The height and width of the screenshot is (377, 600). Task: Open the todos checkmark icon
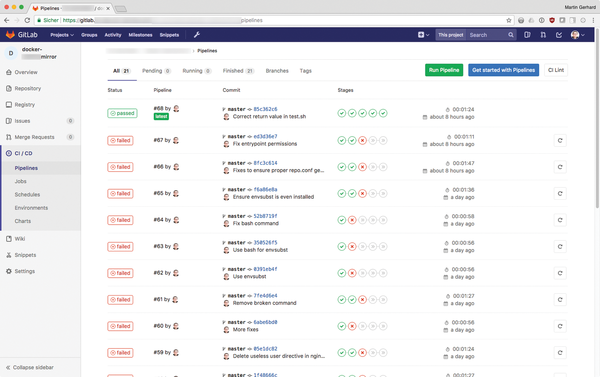click(x=559, y=35)
